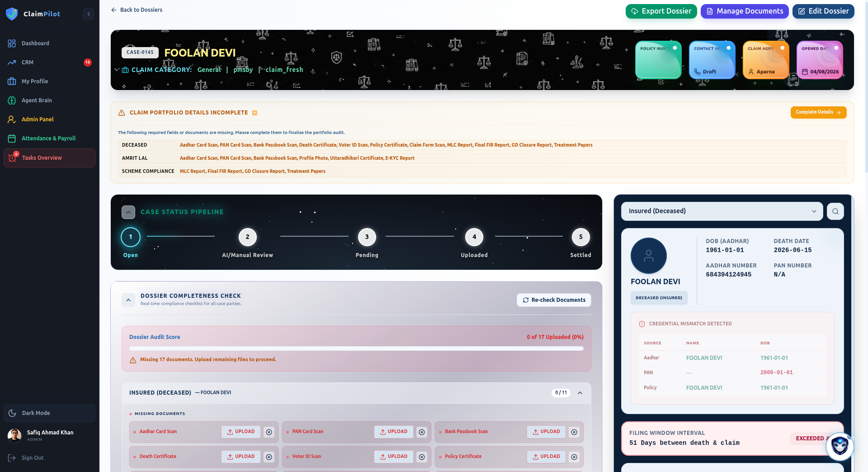The image size is (868, 472).
Task: Click the Policy Number green card
Action: (x=658, y=60)
